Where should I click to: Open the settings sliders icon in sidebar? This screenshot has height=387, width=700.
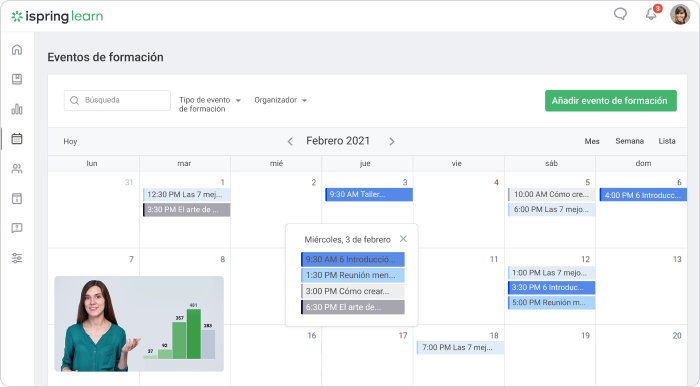click(x=17, y=258)
